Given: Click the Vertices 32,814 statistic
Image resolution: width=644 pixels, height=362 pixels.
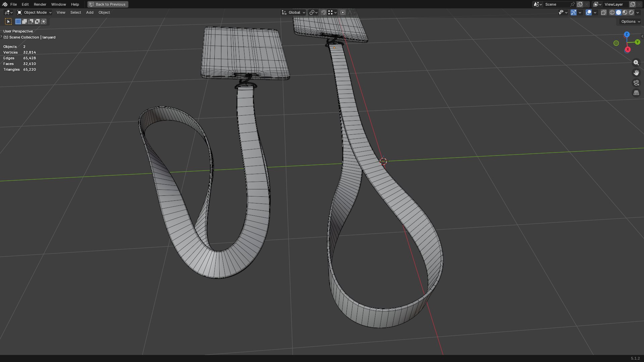Looking at the screenshot, I should pyautogui.click(x=19, y=52).
